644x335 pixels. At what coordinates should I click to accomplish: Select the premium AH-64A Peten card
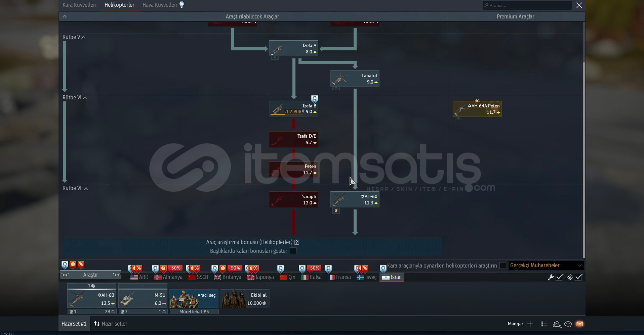pos(477,109)
